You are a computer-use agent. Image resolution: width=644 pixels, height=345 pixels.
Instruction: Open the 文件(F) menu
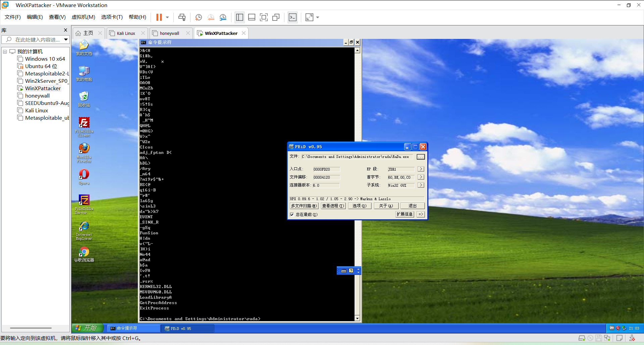click(x=13, y=17)
